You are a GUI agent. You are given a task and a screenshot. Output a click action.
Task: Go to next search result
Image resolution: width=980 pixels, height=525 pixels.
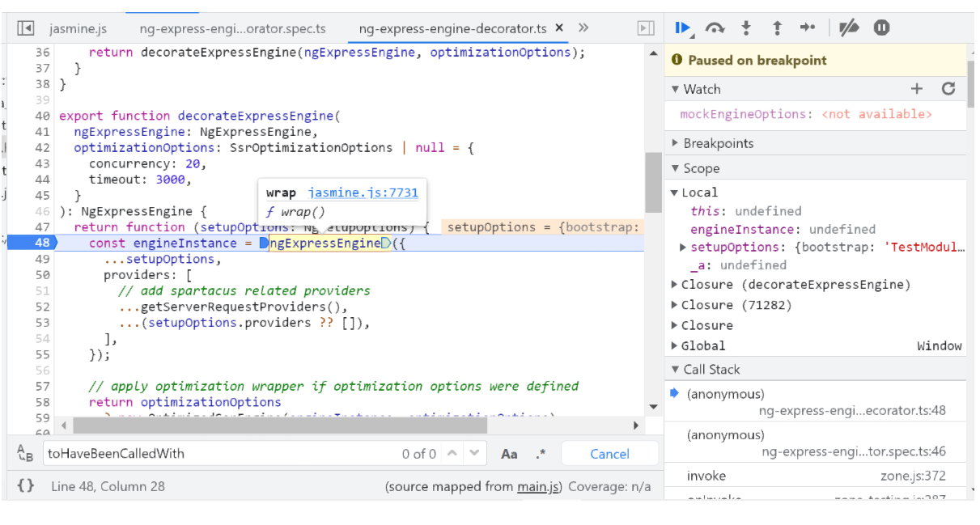pyautogui.click(x=475, y=454)
